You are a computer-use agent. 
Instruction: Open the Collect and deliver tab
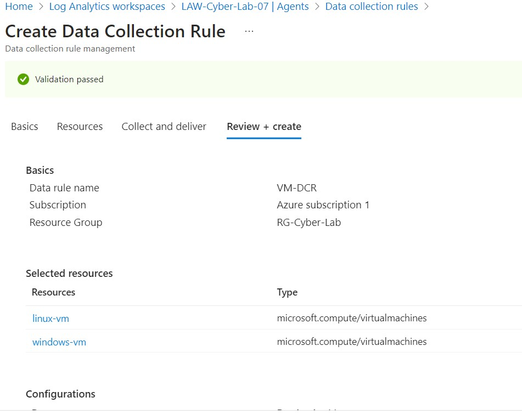[x=164, y=126]
